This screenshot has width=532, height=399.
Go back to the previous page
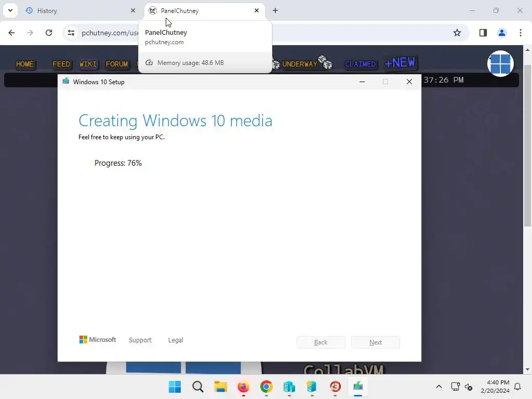pyautogui.click(x=11, y=33)
